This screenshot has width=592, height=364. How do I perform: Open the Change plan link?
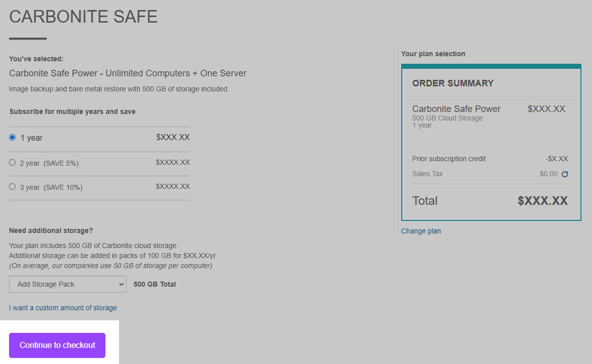point(421,231)
